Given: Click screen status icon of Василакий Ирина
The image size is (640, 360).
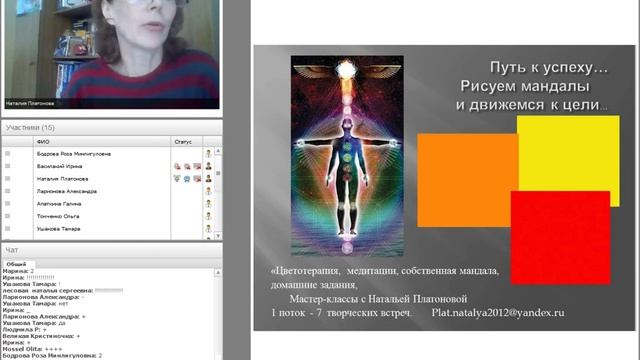Looking at the screenshot, I should tap(197, 166).
